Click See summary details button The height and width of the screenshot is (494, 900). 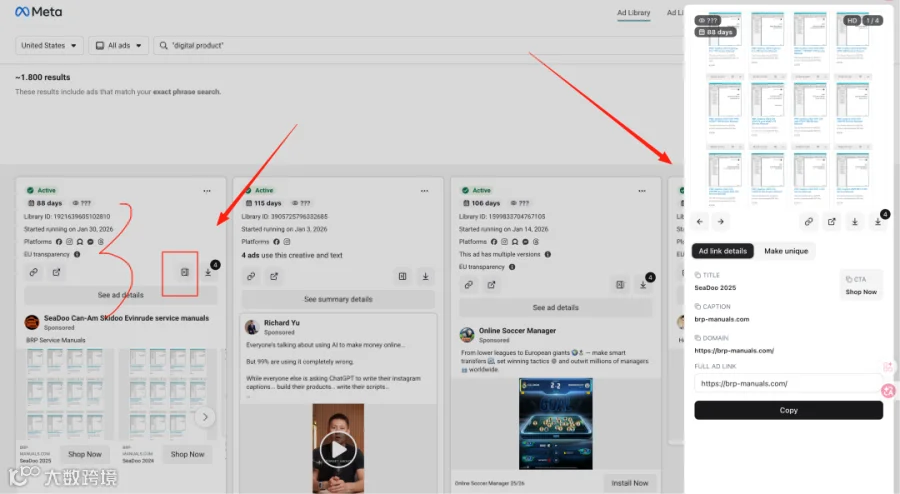(x=338, y=299)
